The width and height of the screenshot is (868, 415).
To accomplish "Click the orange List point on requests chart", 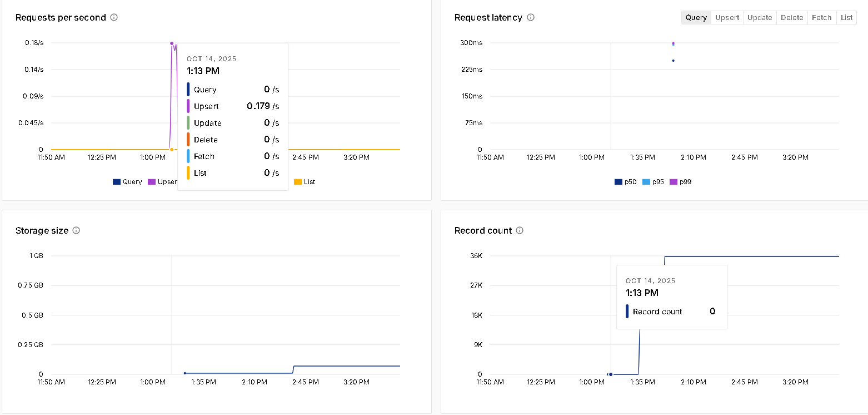I will pyautogui.click(x=172, y=150).
